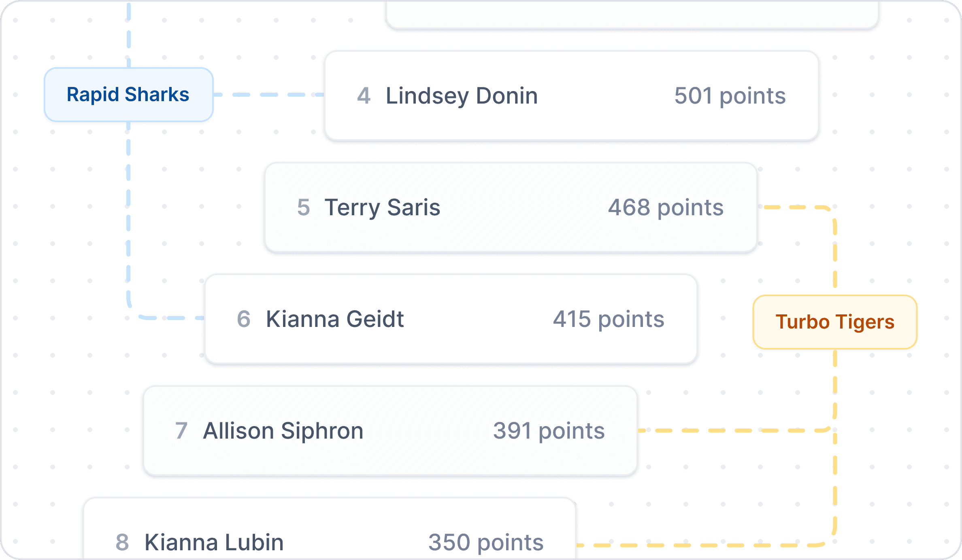The height and width of the screenshot is (560, 962).
Task: Select the Kianna Geidt name
Action: tap(335, 319)
